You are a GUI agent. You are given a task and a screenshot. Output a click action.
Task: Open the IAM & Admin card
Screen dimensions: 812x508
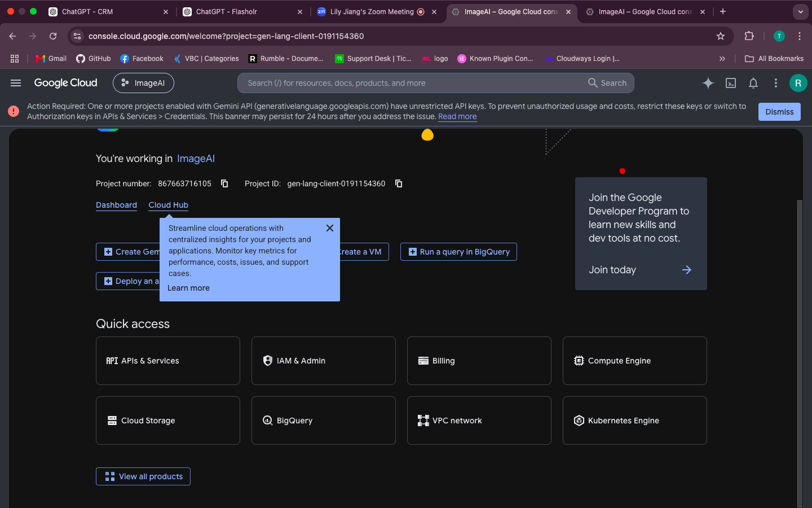[324, 361]
